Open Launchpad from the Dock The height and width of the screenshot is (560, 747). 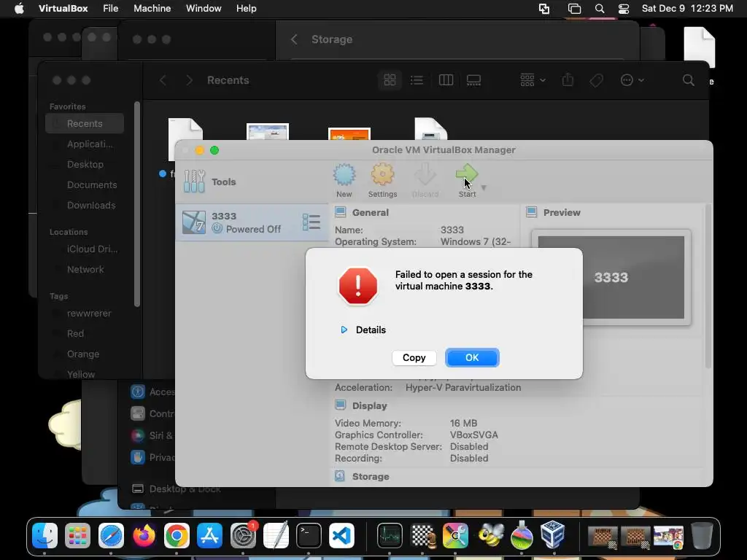pyautogui.click(x=77, y=535)
